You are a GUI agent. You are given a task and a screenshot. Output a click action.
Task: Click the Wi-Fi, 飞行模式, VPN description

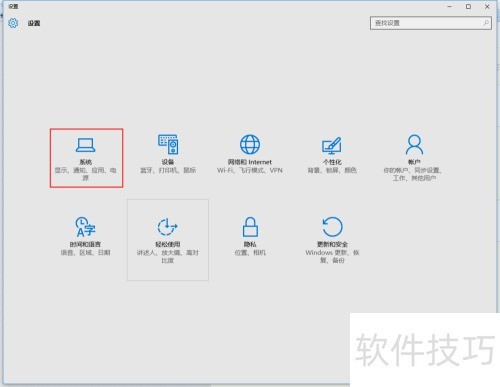(250, 170)
